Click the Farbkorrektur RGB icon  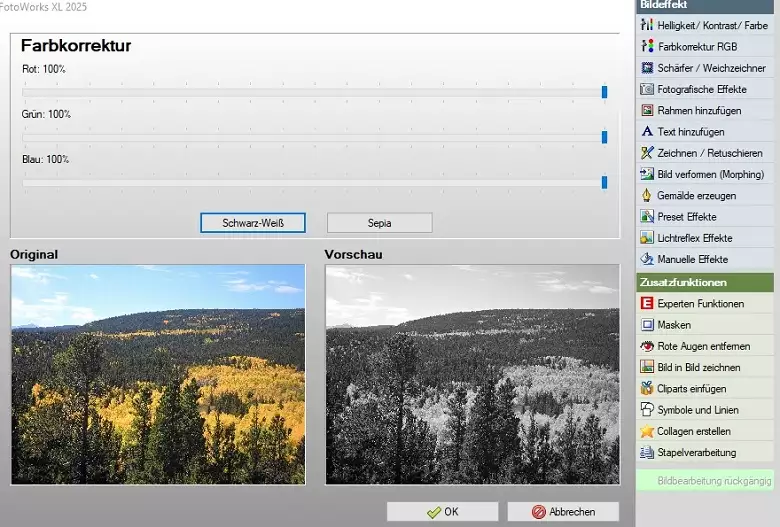point(647,46)
